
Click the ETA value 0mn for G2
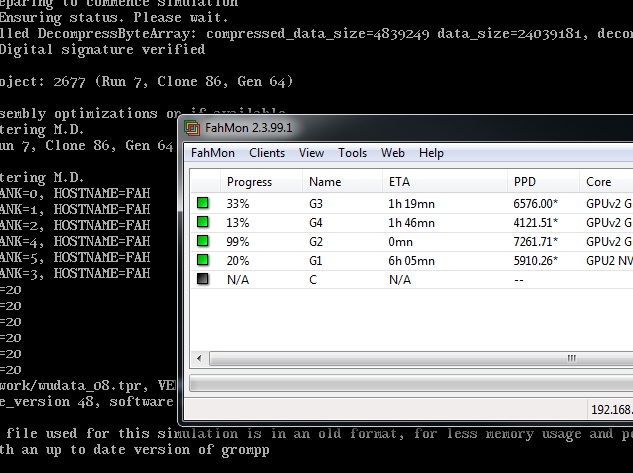point(400,242)
